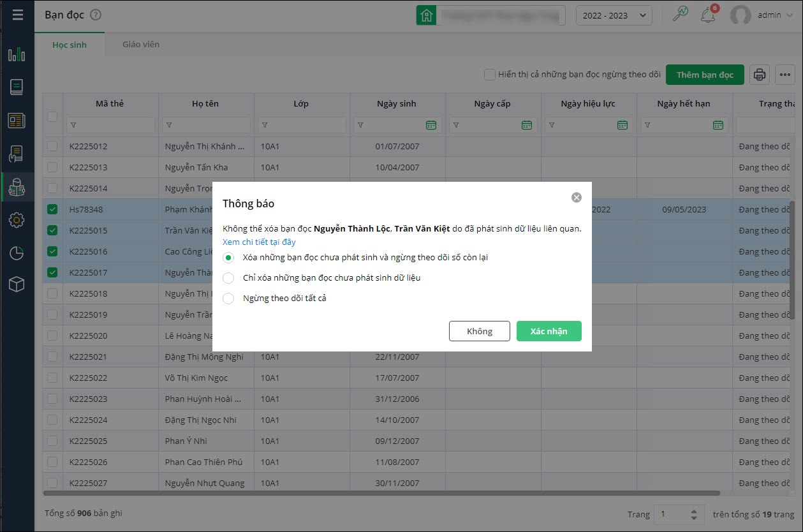
Task: Click the settings gear sidebar icon
Action: pos(17,220)
